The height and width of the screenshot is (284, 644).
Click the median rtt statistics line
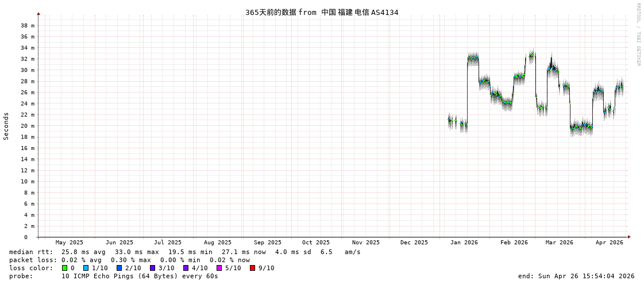point(184,252)
